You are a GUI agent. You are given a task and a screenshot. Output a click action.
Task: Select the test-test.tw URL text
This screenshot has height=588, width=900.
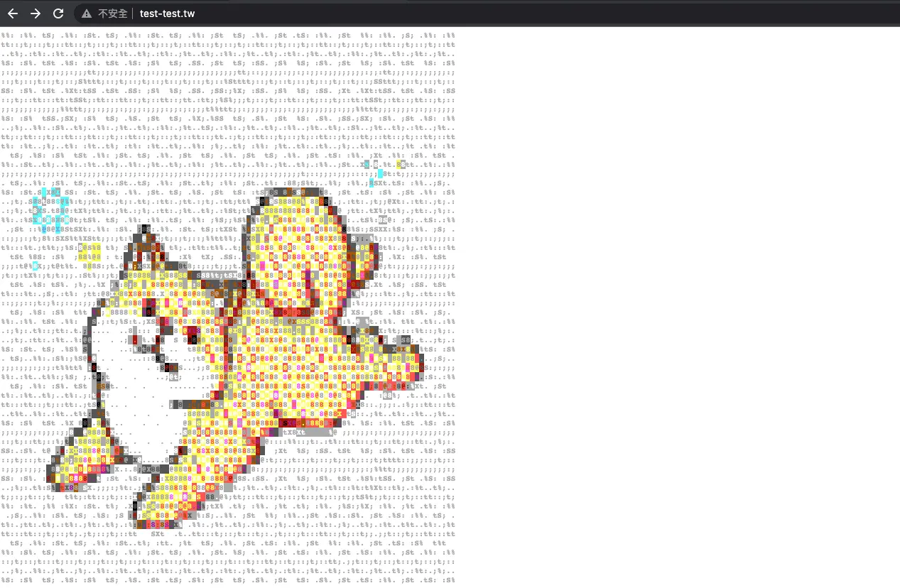tap(167, 13)
